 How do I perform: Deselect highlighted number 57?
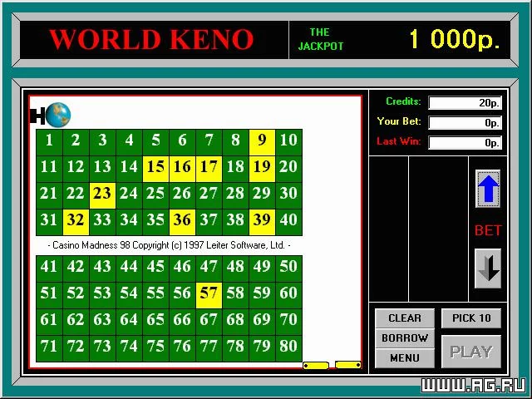[x=209, y=295]
